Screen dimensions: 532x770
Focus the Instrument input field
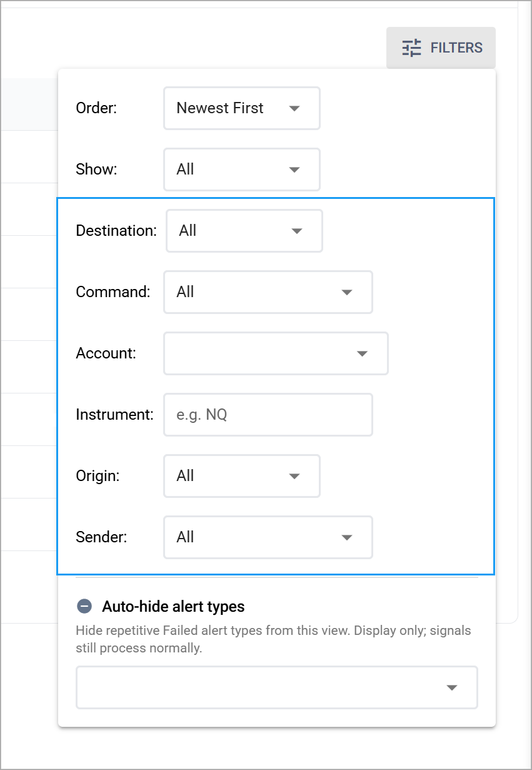pos(268,415)
